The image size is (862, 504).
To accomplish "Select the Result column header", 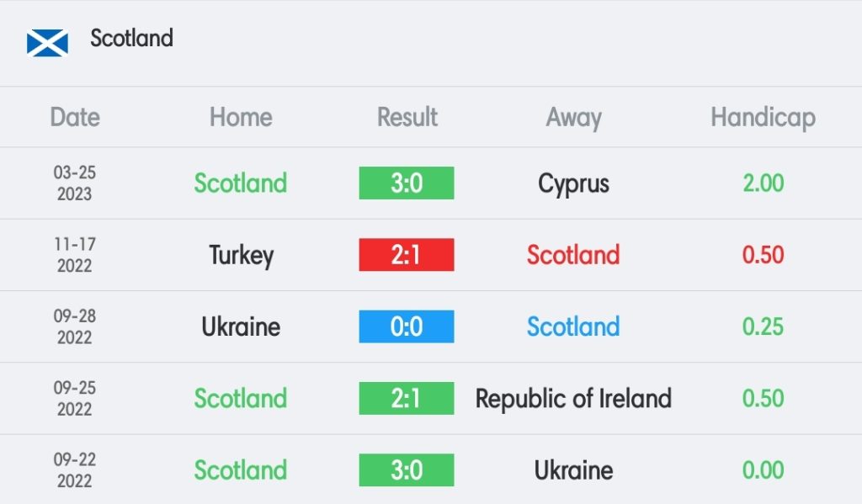I will click(x=407, y=117).
